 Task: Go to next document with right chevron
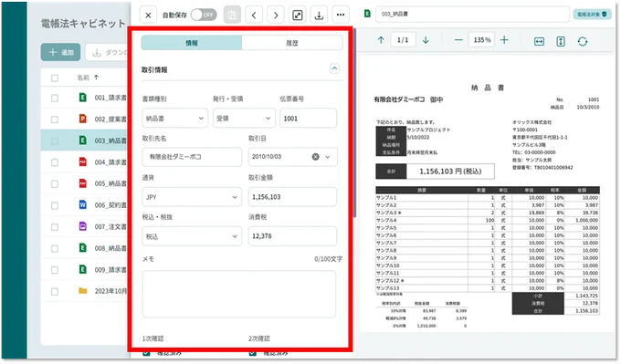click(276, 16)
